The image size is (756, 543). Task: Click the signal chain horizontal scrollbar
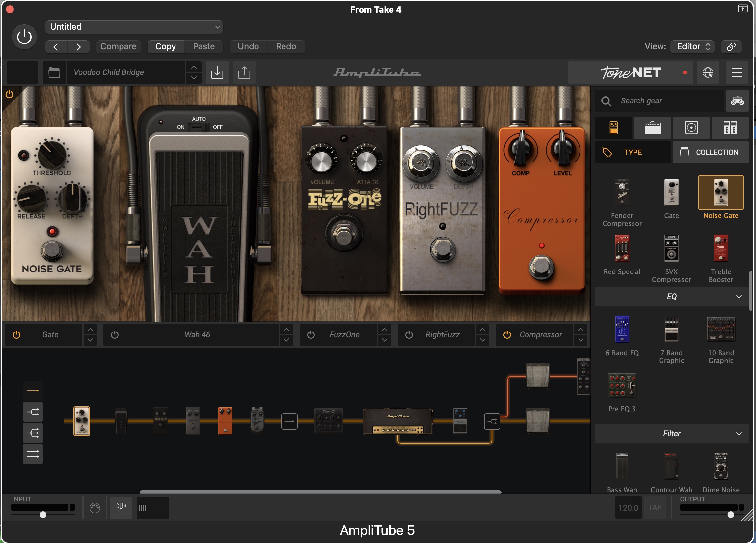click(x=320, y=492)
